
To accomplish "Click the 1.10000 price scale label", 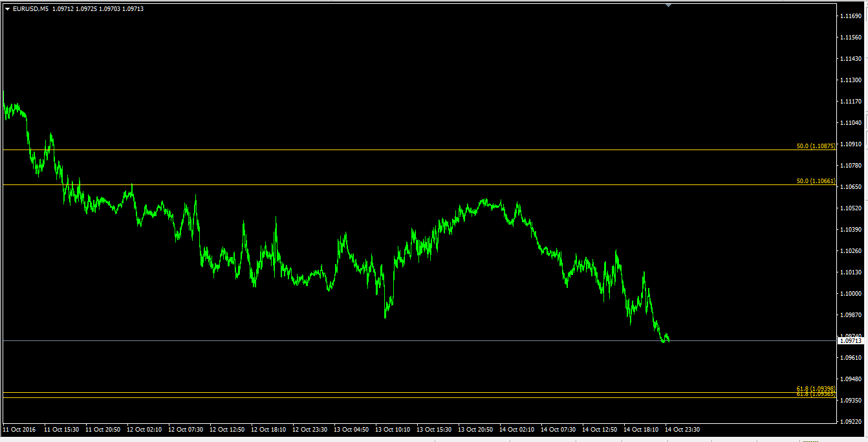I will 850,293.
